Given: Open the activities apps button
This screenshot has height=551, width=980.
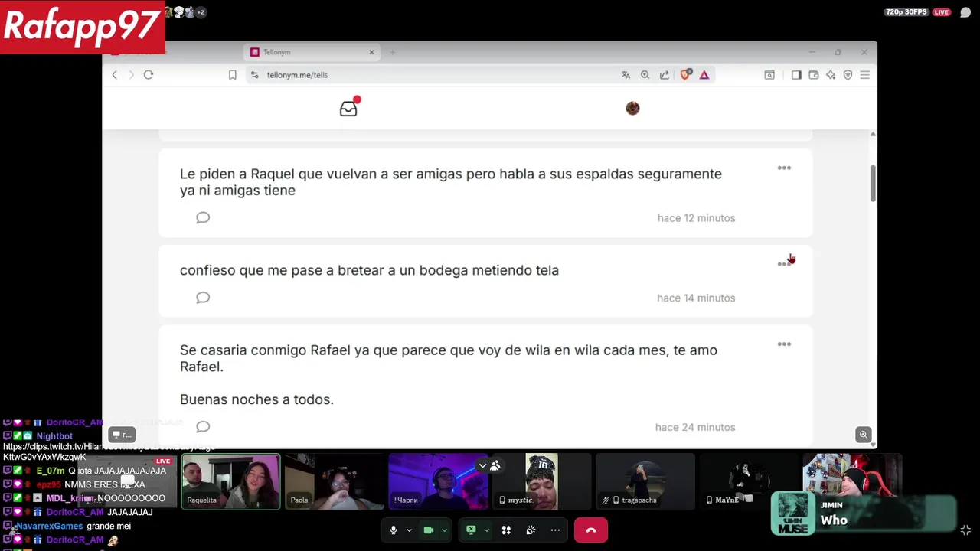Looking at the screenshot, I should coord(506,530).
